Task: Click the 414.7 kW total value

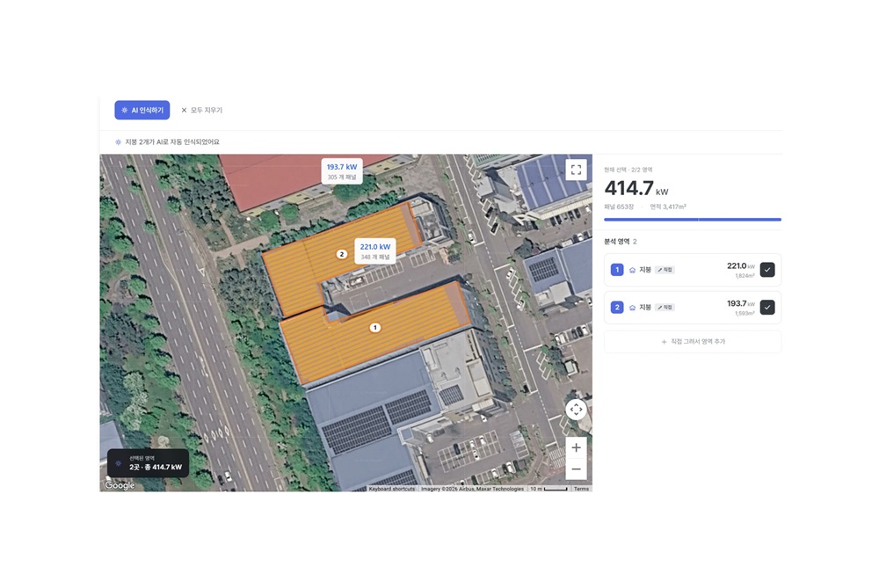Action: click(636, 188)
